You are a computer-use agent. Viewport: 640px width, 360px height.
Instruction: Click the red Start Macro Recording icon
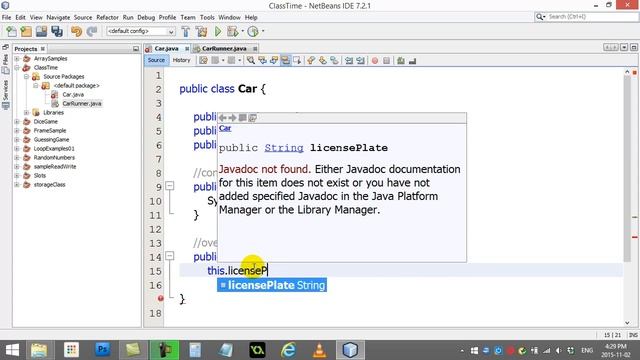coord(375,61)
